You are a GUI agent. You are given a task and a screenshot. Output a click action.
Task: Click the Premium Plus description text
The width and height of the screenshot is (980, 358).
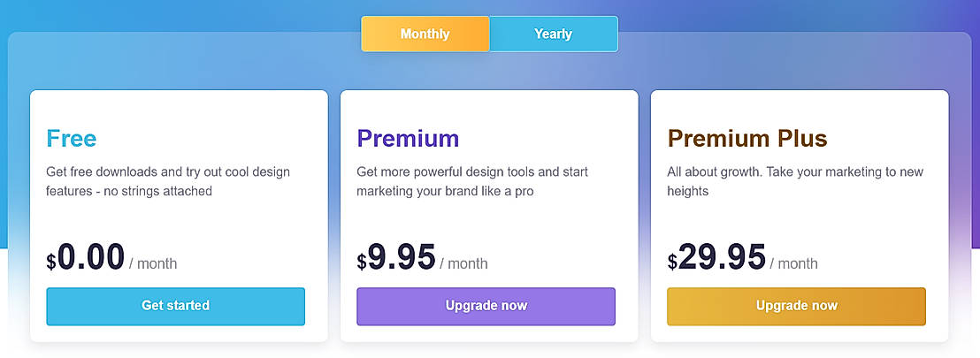click(x=794, y=181)
